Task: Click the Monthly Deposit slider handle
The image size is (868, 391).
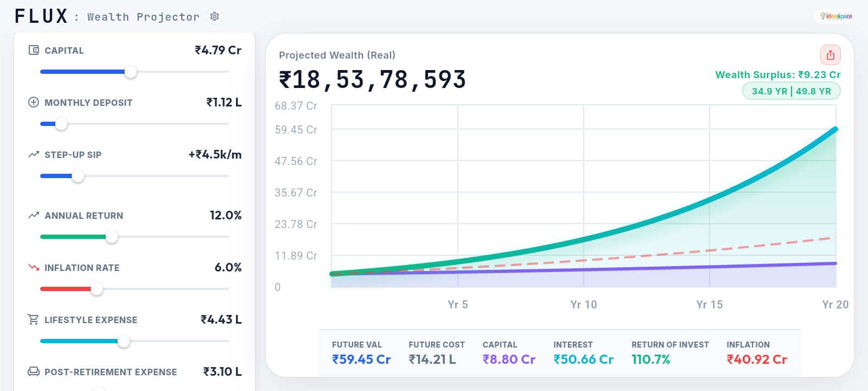Action: click(62, 124)
